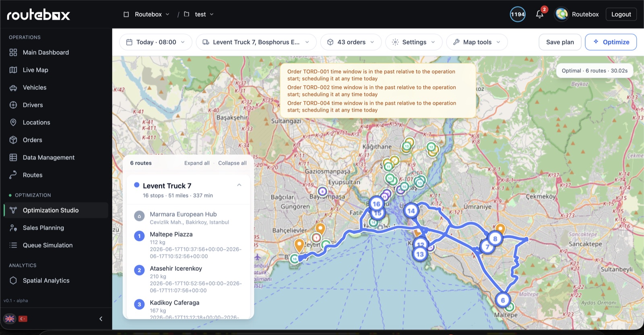The height and width of the screenshot is (335, 644).
Task: Click the TORD-004 warning message
Action: point(372,107)
